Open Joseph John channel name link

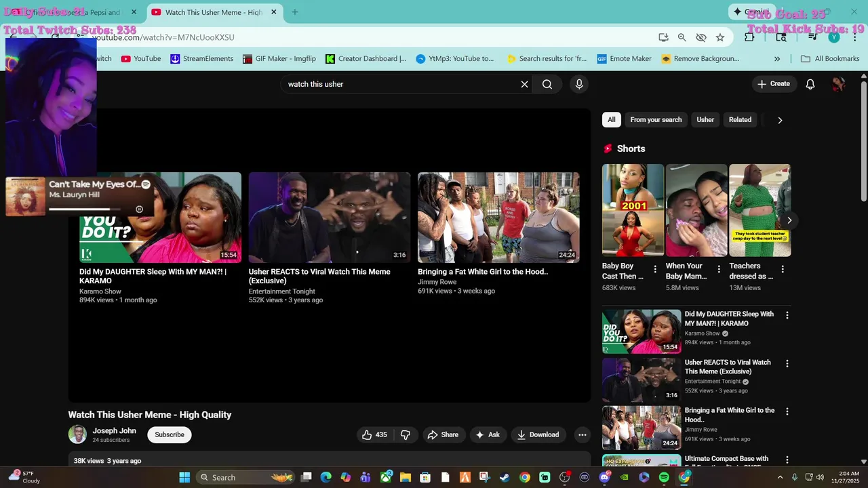click(114, 430)
